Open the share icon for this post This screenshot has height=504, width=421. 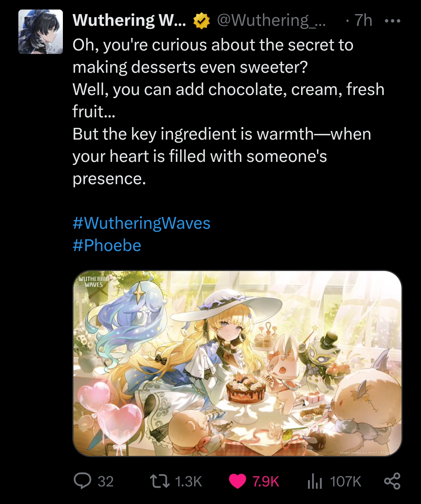tap(392, 481)
